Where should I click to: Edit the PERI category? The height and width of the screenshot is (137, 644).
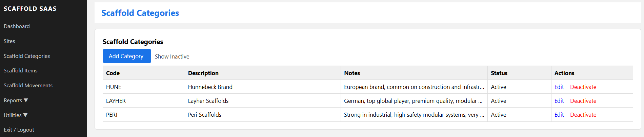pos(559,115)
